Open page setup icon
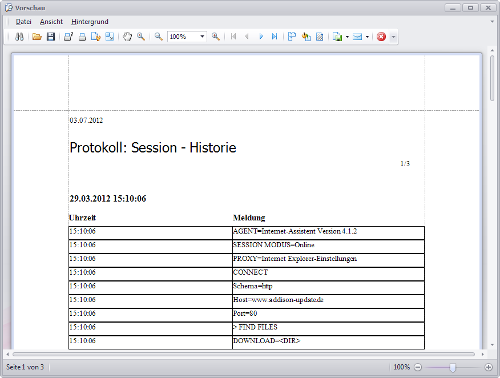The height and width of the screenshot is (378, 500). point(96,37)
